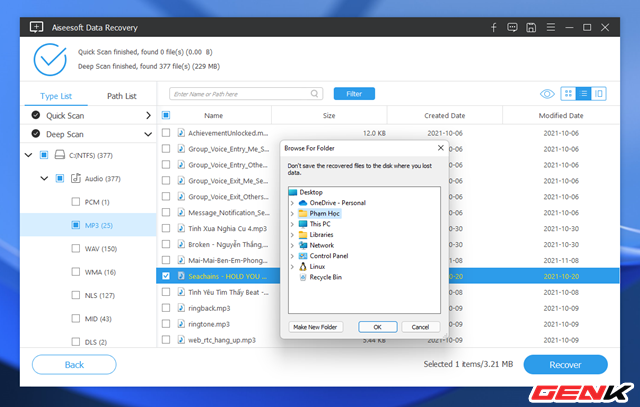The image size is (640, 407).
Task: Open the Facebook share icon in title bar
Action: point(493,27)
